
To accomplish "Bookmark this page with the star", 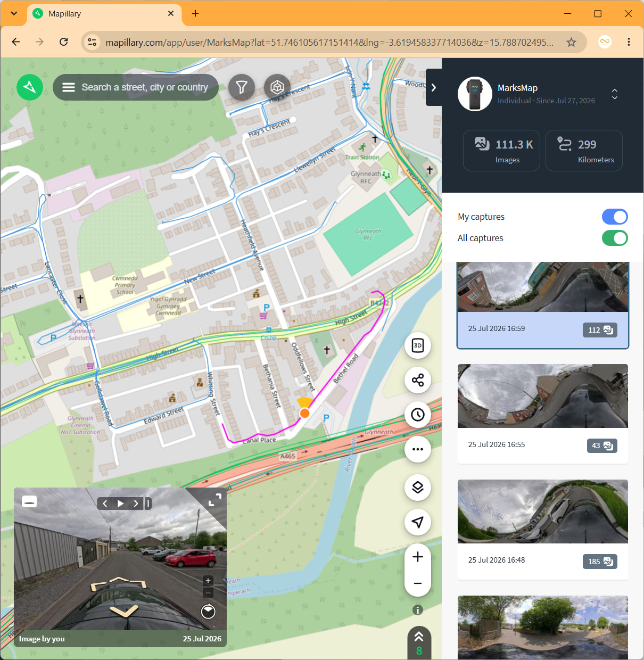I will [x=571, y=42].
